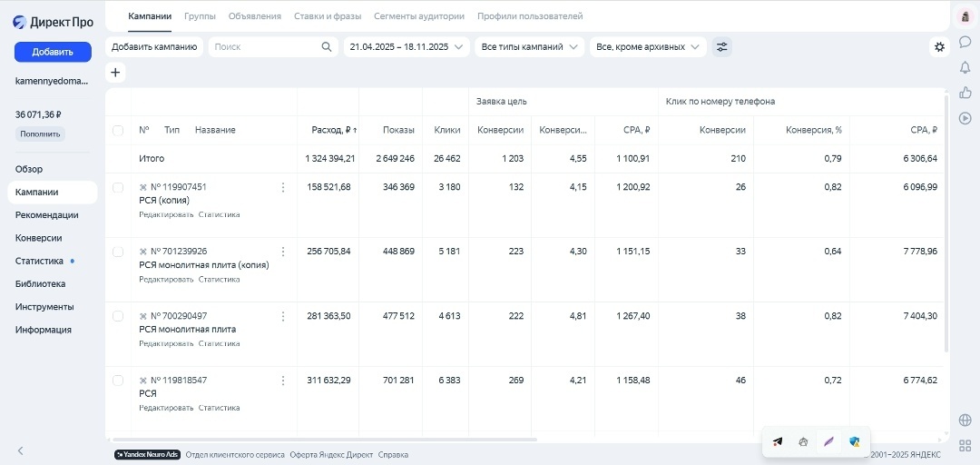This screenshot has height=465, width=980.
Task: Click the plus icon below Добавить кампанию
Action: click(x=115, y=73)
